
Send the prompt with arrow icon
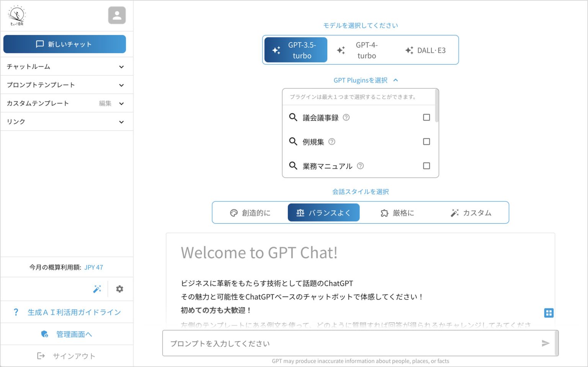click(546, 343)
